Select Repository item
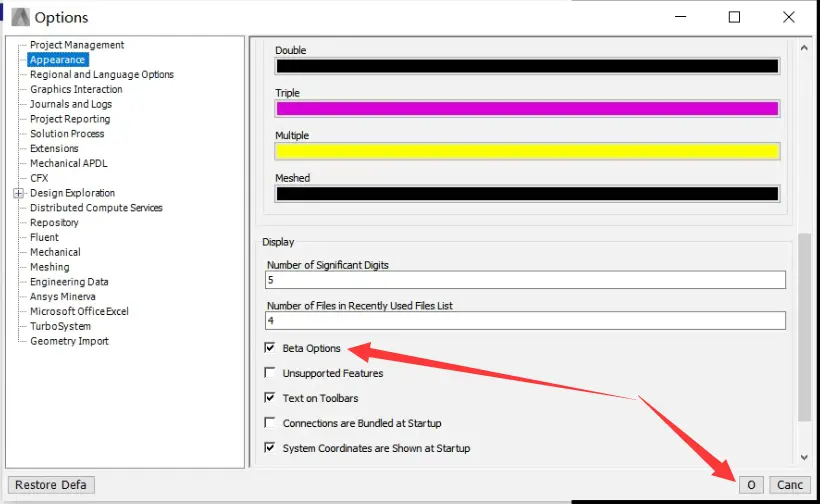The width and height of the screenshot is (820, 504). pos(54,223)
